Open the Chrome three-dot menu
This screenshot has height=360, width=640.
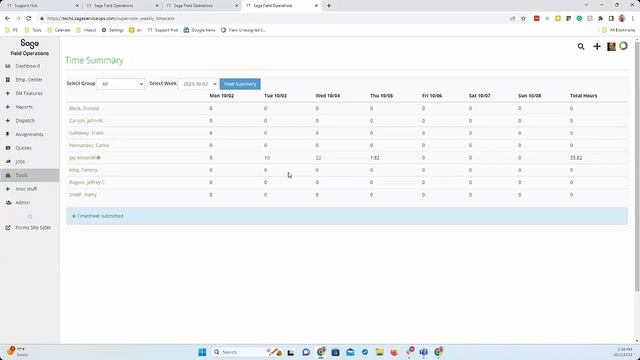click(633, 18)
